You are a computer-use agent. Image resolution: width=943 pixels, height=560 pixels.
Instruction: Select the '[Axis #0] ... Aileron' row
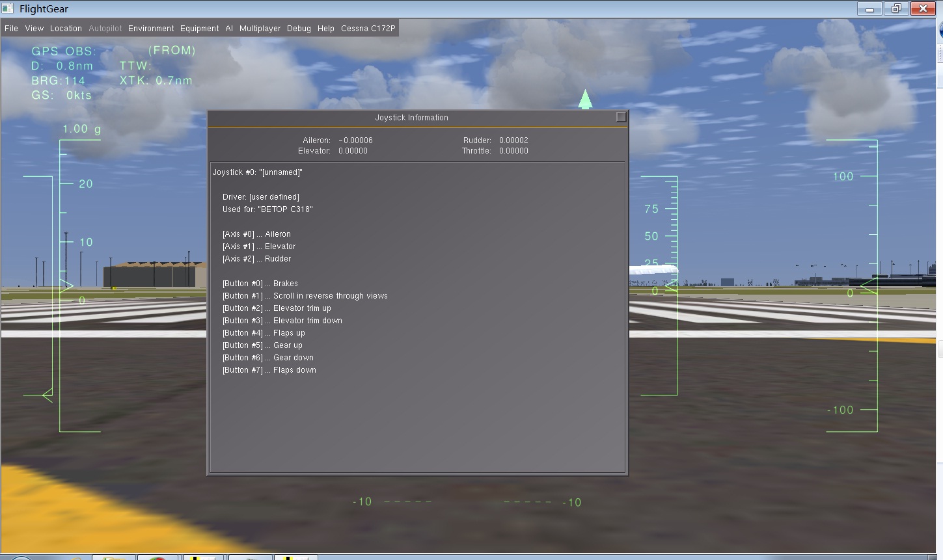tap(256, 234)
